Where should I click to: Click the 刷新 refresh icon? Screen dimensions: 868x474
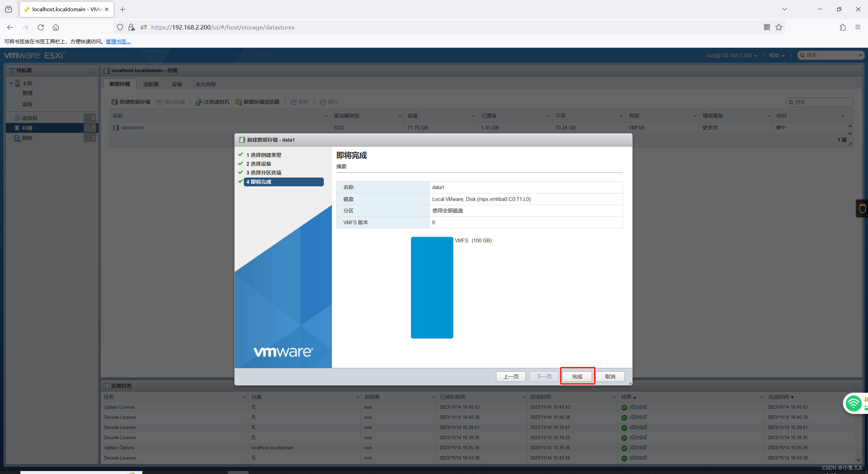pos(294,102)
